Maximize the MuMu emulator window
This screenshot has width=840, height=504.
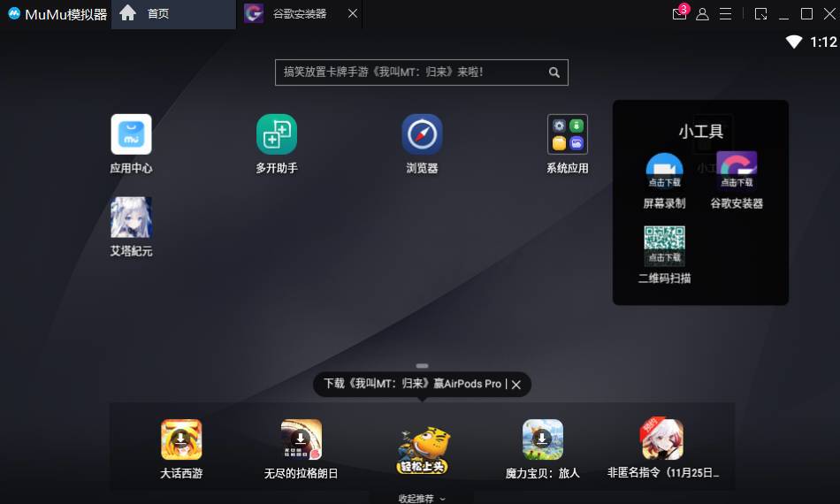tap(806, 14)
